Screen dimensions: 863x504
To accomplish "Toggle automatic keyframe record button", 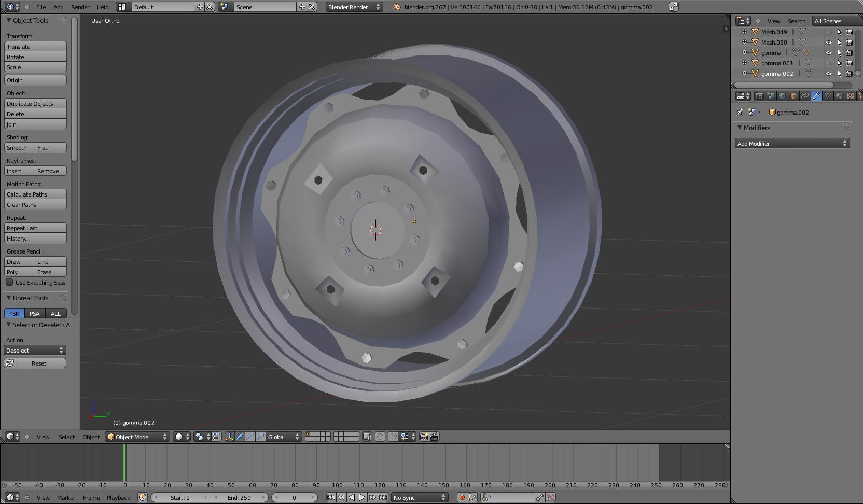I will (x=462, y=497).
